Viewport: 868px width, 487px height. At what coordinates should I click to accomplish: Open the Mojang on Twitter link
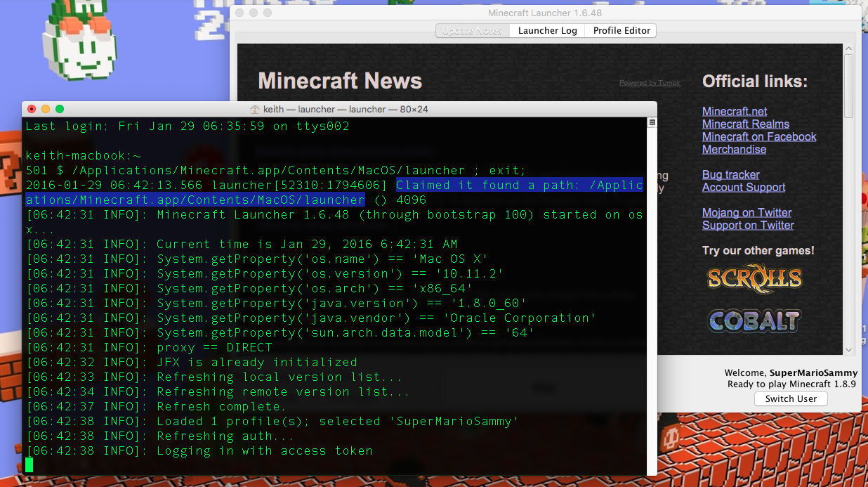[747, 212]
